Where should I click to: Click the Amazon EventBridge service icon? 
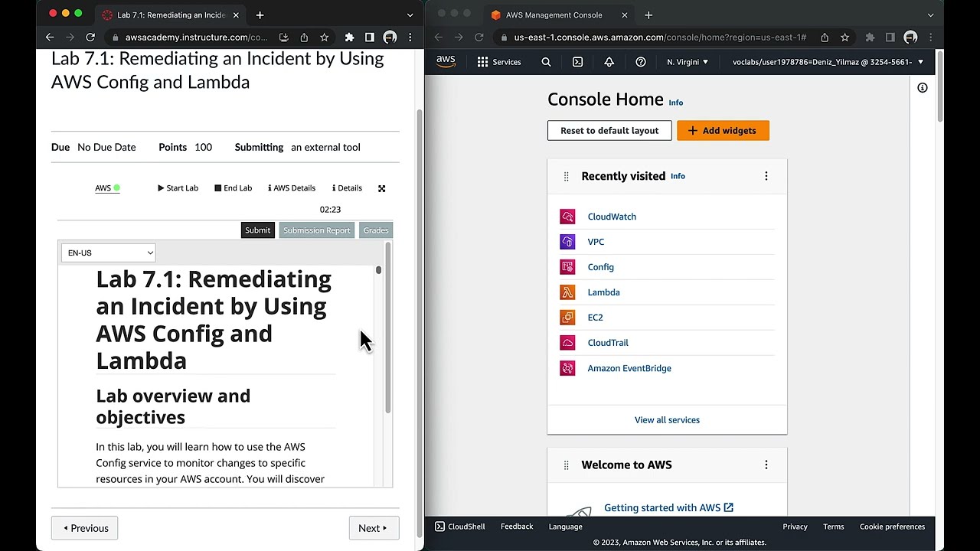567,368
